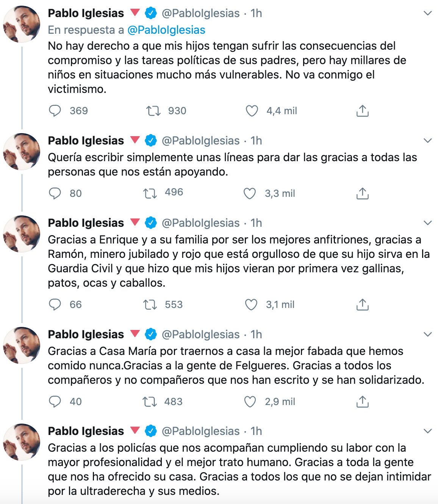Open more options for the 'victimismo' tweet
This screenshot has width=438, height=504.
pos(427,14)
